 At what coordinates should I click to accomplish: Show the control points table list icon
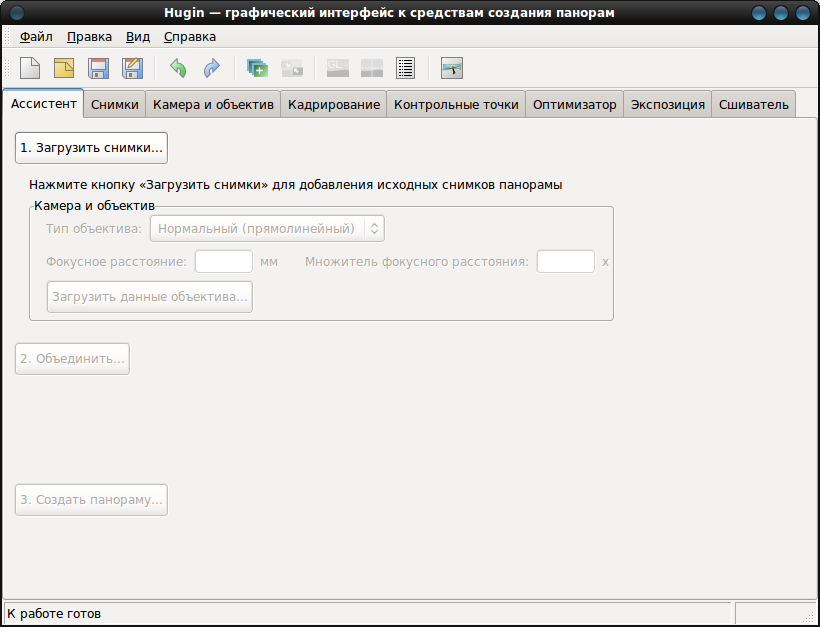coord(406,68)
